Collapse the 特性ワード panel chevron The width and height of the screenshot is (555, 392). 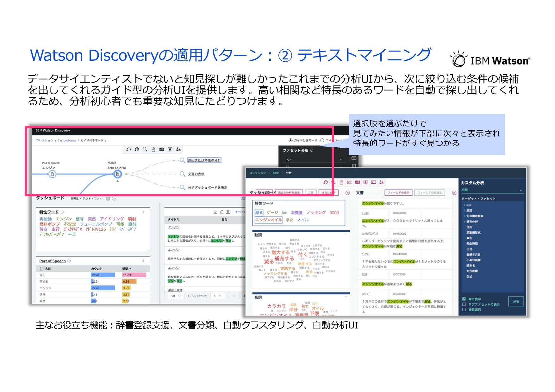click(x=143, y=212)
